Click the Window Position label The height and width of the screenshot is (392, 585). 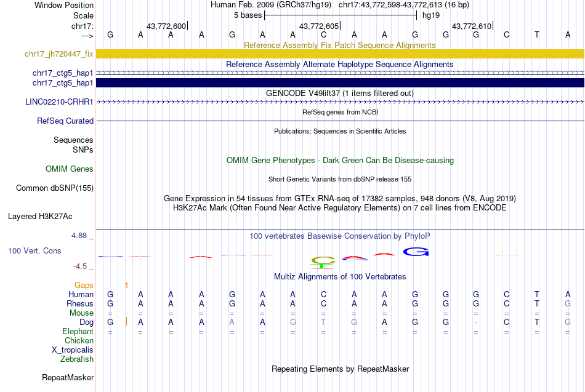(x=64, y=5)
